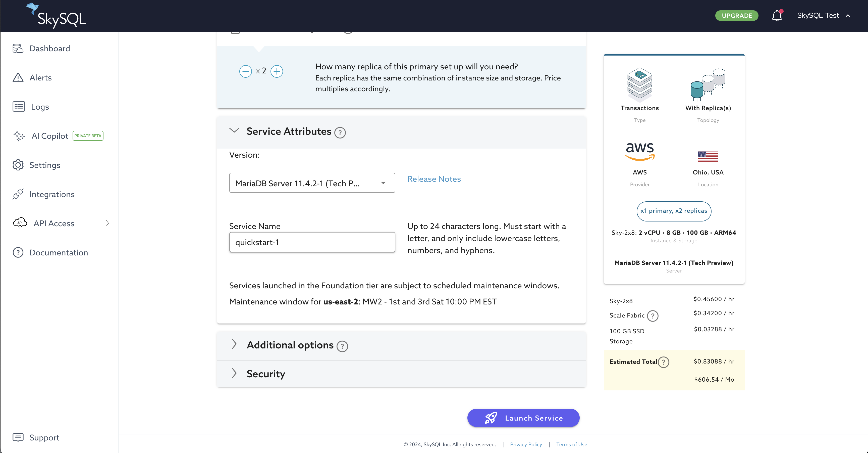Image resolution: width=868 pixels, height=453 pixels.
Task: Click the notification bell icon
Action: click(x=777, y=16)
